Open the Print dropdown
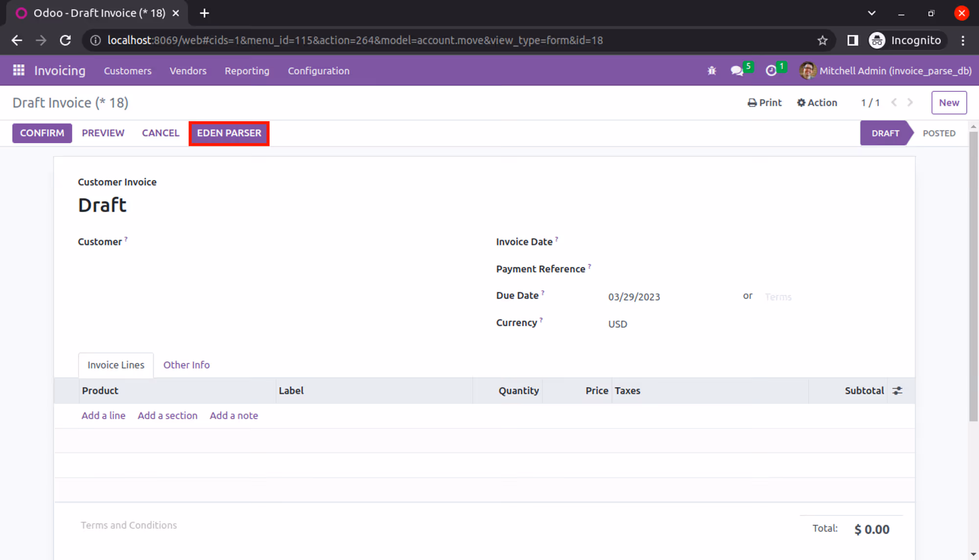The image size is (979, 560). click(x=765, y=103)
